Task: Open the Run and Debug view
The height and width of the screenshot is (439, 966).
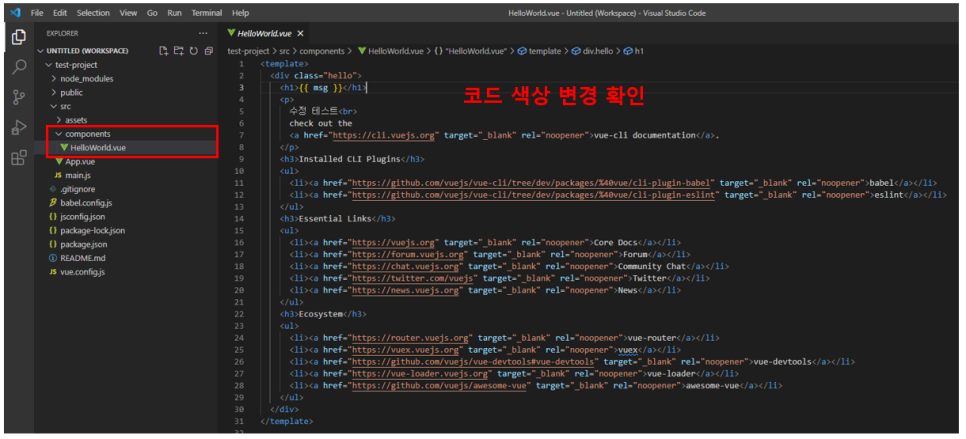Action: [x=18, y=127]
